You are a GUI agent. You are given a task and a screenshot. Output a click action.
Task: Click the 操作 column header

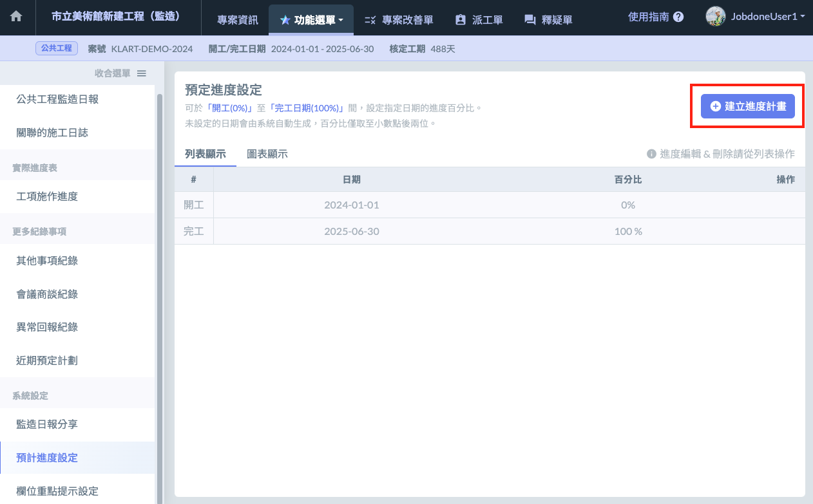[785, 180]
